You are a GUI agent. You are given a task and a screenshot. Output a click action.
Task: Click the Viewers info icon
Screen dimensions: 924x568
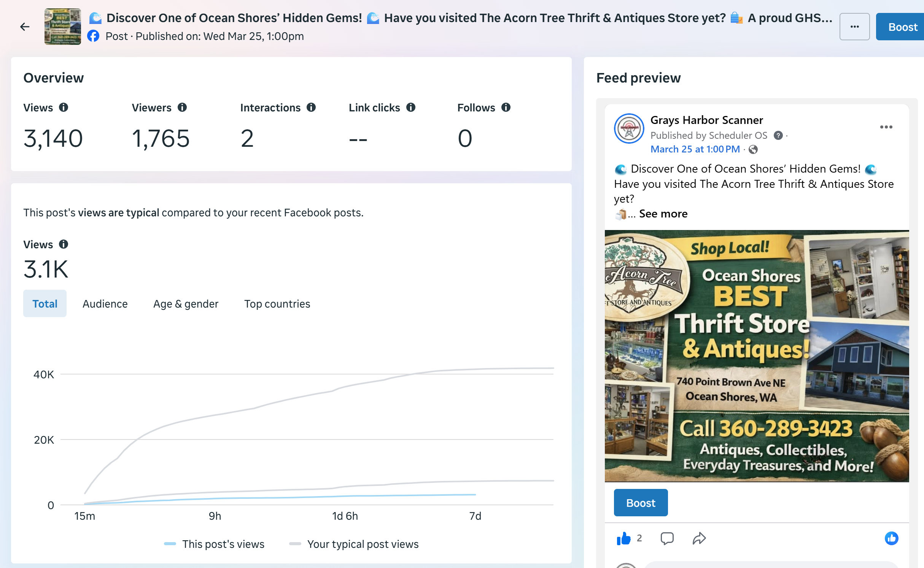pos(182,108)
